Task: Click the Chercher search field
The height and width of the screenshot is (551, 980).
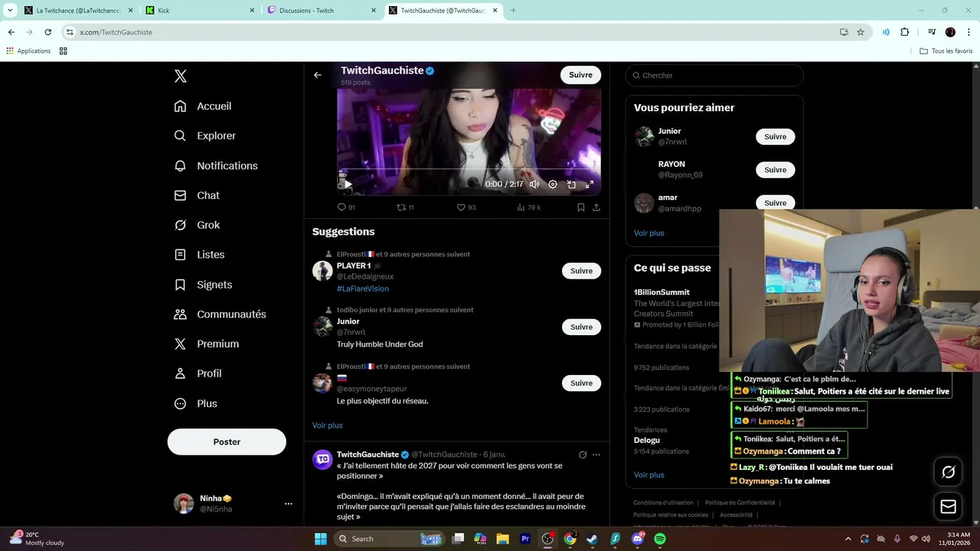Action: click(714, 75)
